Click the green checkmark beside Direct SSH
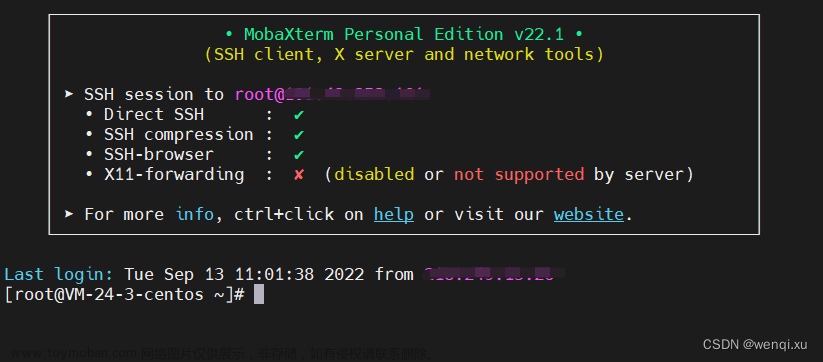The height and width of the screenshot is (362, 823). click(x=299, y=115)
